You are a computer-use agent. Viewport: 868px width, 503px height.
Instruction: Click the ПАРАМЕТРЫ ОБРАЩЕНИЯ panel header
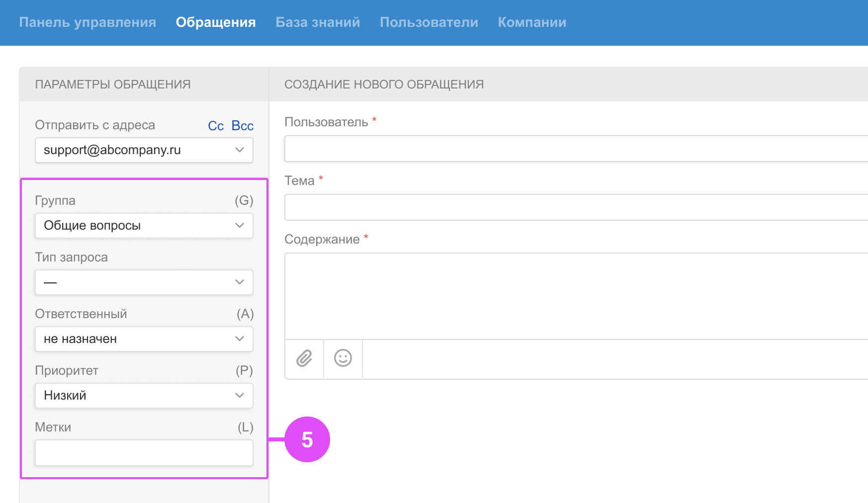[x=113, y=84]
